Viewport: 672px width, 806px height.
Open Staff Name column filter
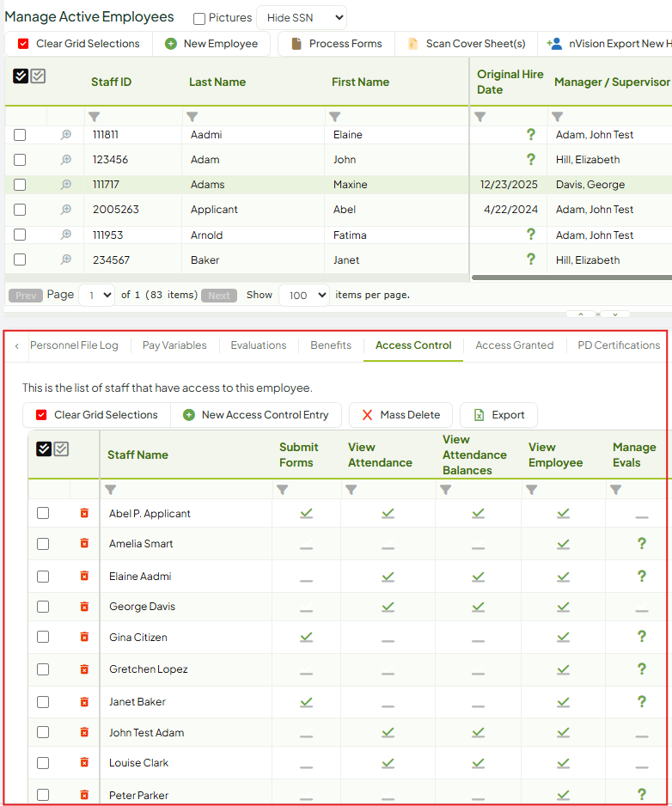(x=111, y=490)
